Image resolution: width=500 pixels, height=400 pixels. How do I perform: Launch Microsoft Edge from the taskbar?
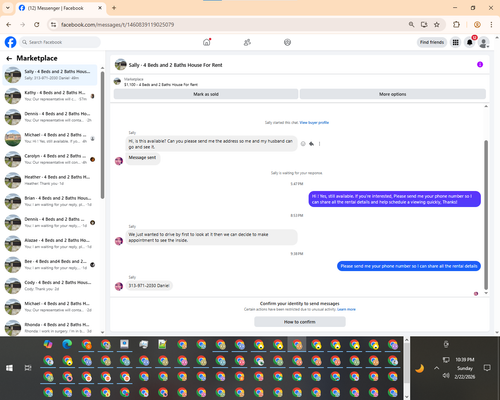67,344
